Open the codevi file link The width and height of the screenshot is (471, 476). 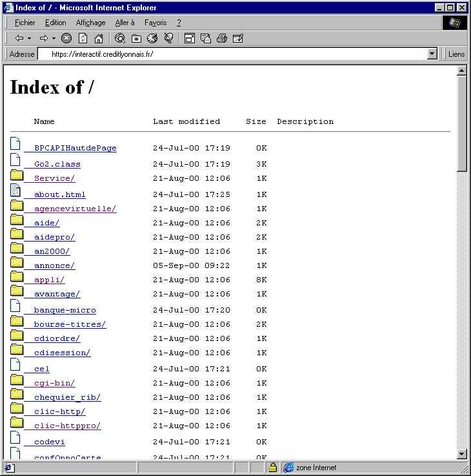50,442
